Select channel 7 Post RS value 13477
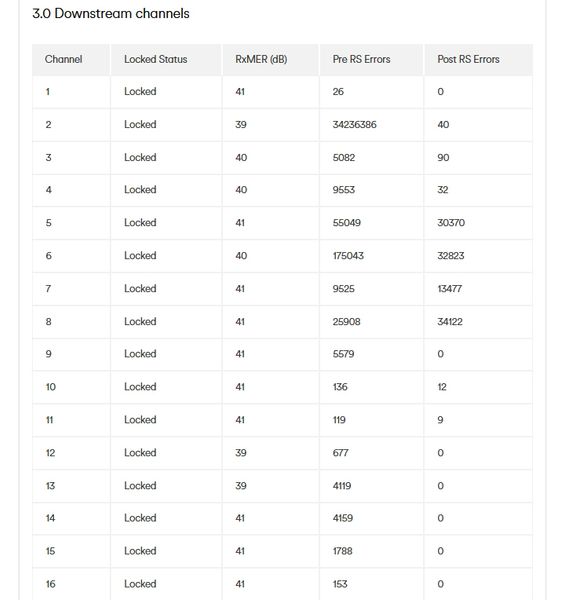This screenshot has height=600, width=565. (449, 289)
